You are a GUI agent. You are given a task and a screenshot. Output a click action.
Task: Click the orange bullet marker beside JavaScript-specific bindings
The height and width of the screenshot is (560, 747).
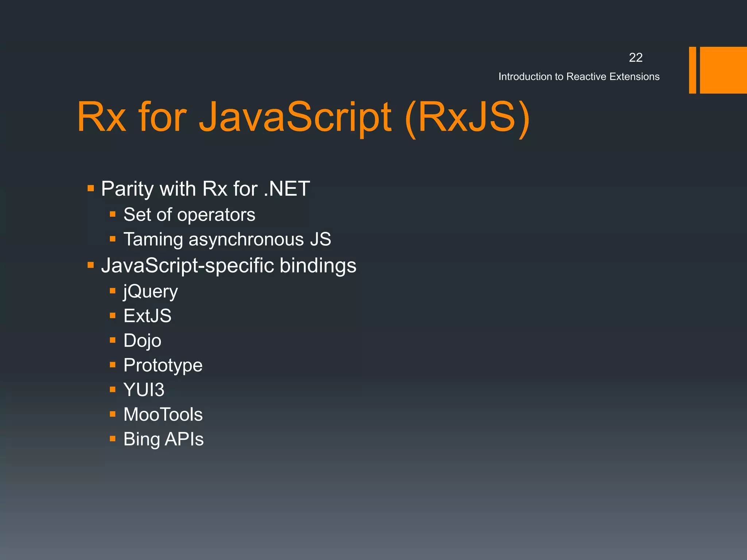pyautogui.click(x=91, y=265)
